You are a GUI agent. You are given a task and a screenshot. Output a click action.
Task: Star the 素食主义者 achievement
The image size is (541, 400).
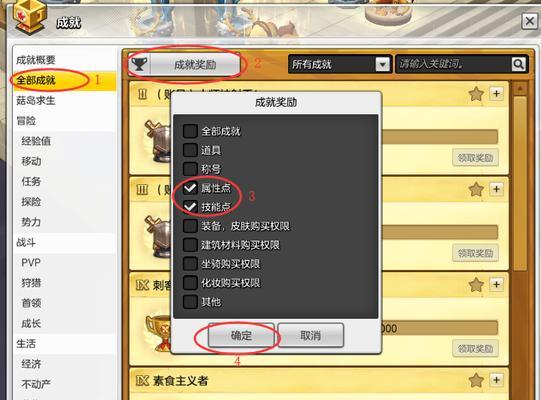pyautogui.click(x=476, y=380)
